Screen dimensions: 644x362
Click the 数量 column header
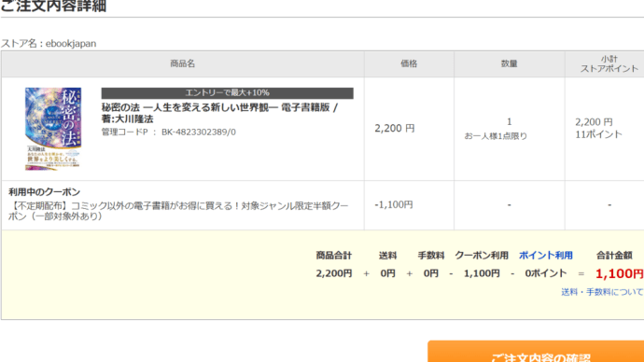[x=509, y=63]
